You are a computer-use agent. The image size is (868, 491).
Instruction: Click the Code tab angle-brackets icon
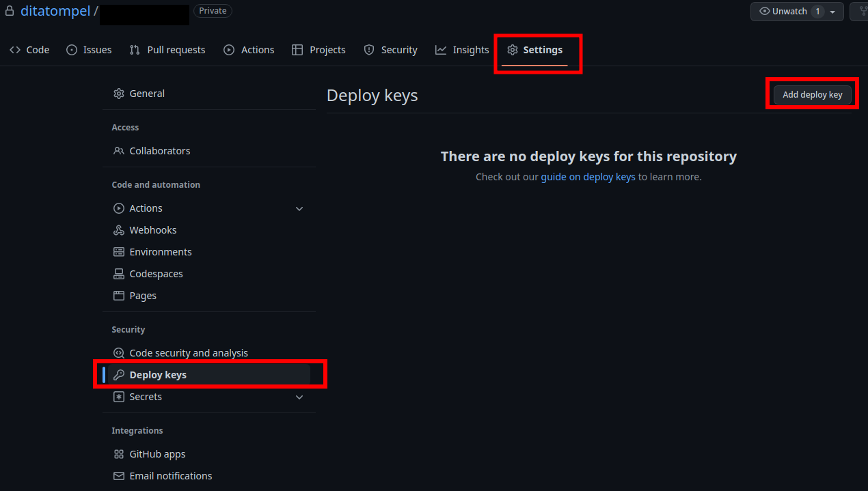coord(15,50)
